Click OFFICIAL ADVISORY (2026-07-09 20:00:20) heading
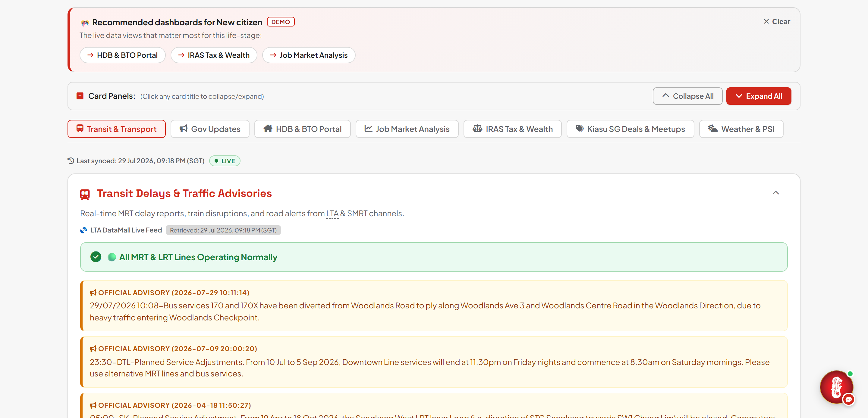 click(x=178, y=349)
